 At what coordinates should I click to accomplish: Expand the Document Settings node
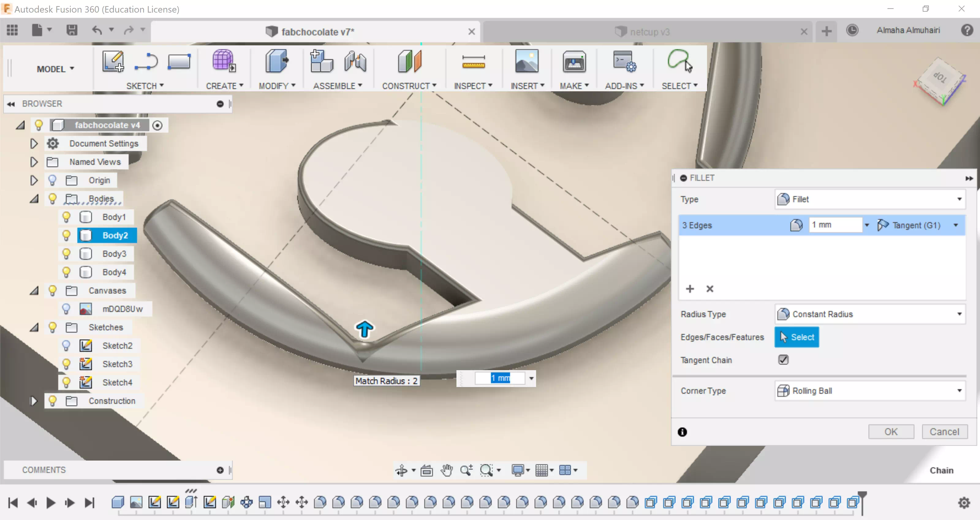(x=34, y=143)
